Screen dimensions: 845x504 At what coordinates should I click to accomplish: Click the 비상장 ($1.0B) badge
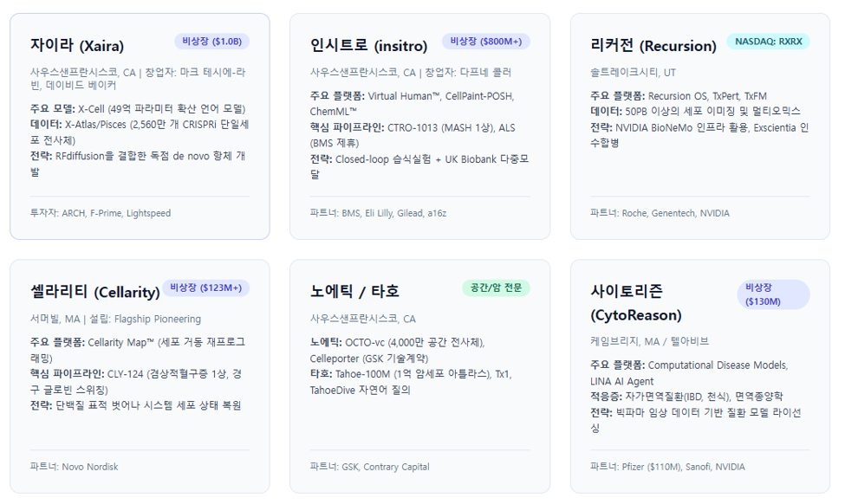tap(211, 42)
